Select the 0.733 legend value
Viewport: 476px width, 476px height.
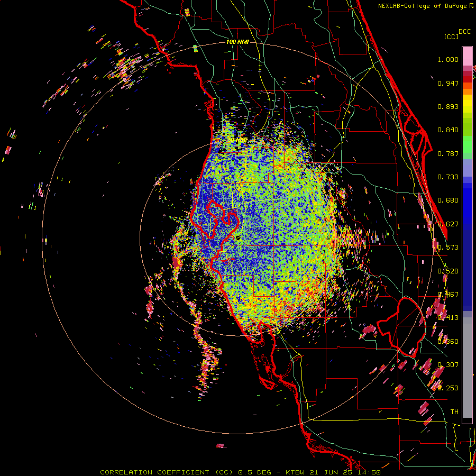[x=448, y=177]
